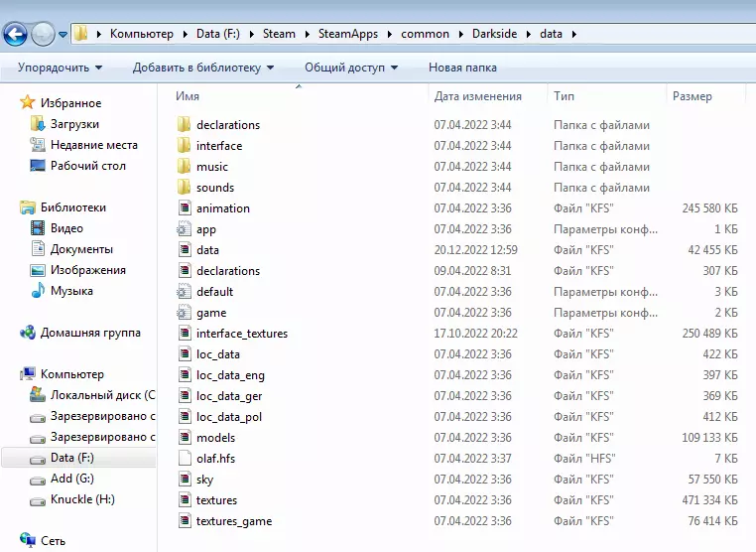Click the game config file icon
This screenshot has height=552, width=756.
[x=184, y=312]
